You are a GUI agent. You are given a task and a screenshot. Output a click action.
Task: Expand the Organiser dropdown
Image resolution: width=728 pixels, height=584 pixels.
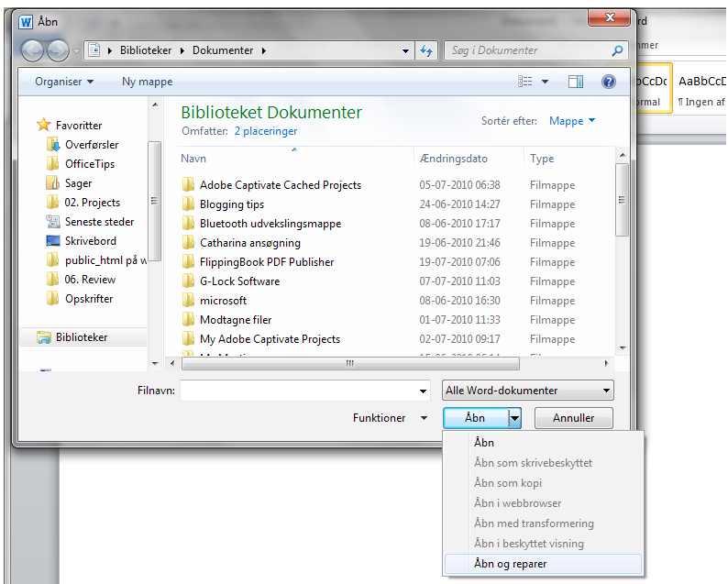[64, 82]
